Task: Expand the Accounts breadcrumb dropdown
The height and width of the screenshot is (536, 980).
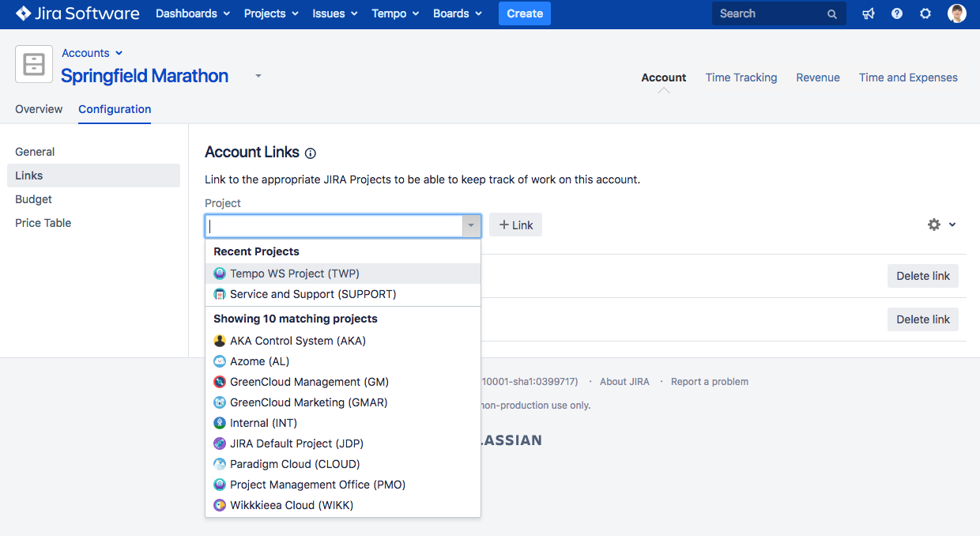Action: tap(92, 53)
